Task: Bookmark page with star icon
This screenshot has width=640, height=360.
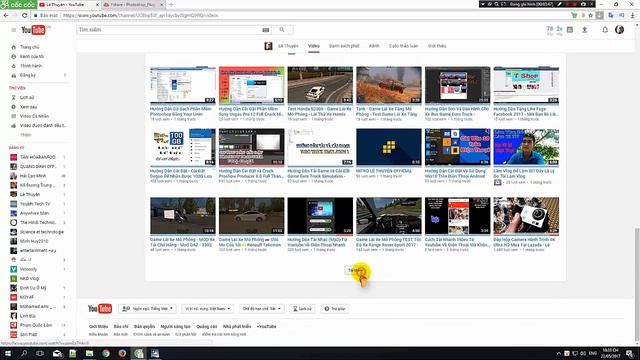Action: 591,15
